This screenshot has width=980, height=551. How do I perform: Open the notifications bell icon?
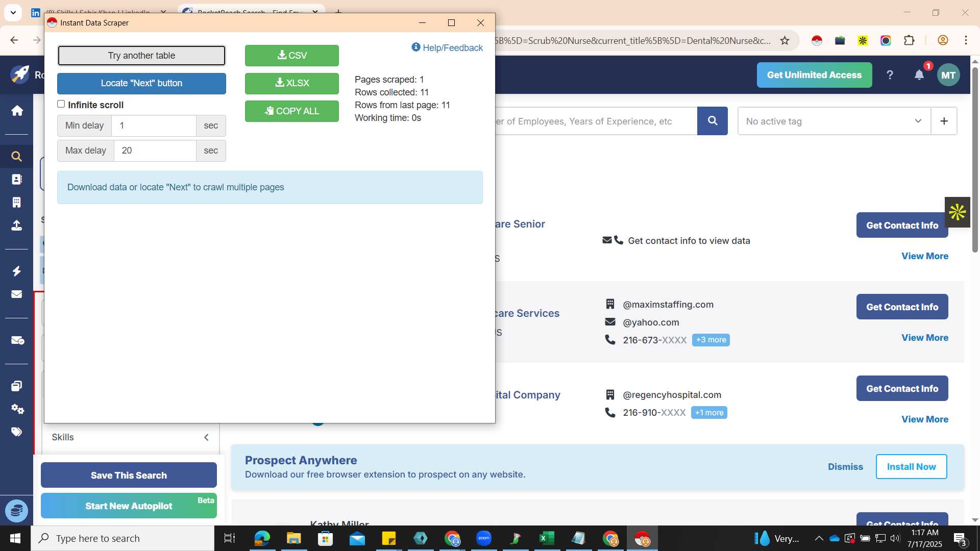919,75
